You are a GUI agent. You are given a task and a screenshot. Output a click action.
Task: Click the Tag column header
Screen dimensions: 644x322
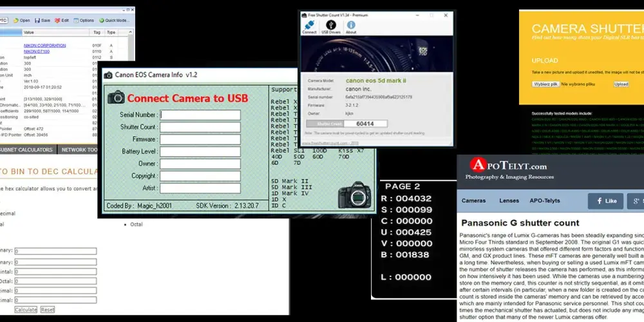coord(97,32)
